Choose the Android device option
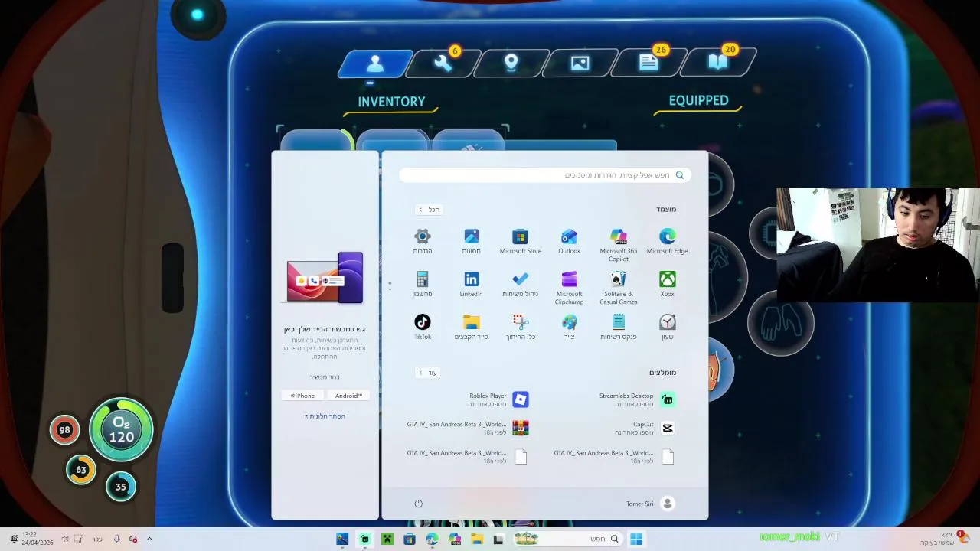 click(x=348, y=396)
